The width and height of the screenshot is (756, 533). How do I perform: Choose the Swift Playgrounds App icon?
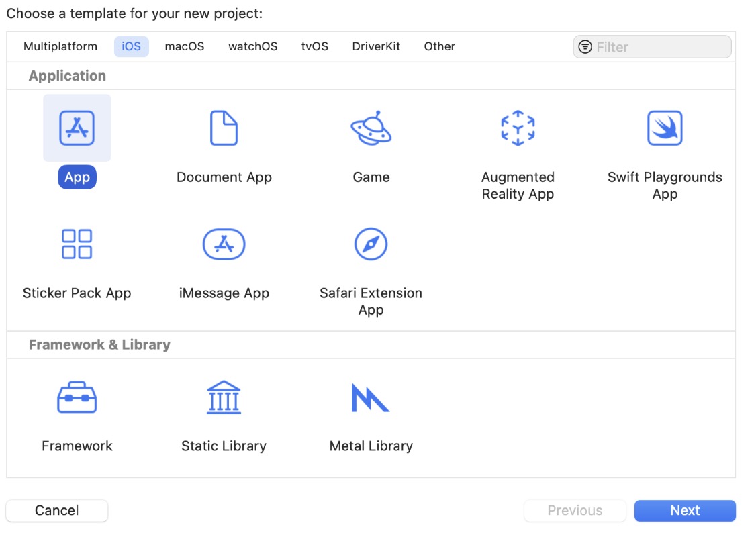(665, 128)
